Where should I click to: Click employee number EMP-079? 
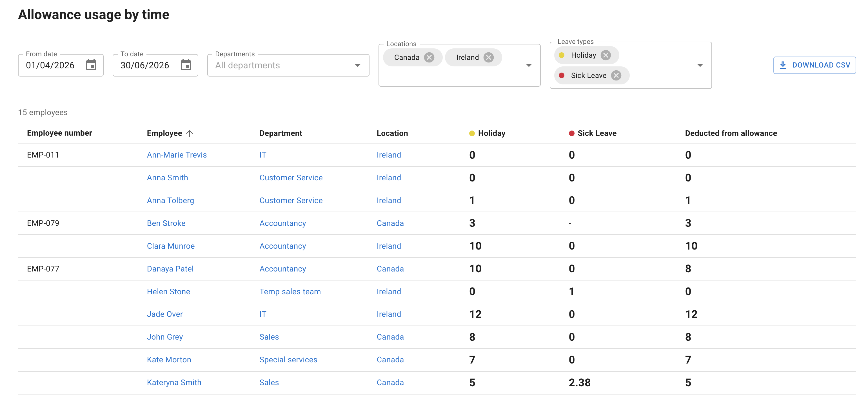[43, 223]
